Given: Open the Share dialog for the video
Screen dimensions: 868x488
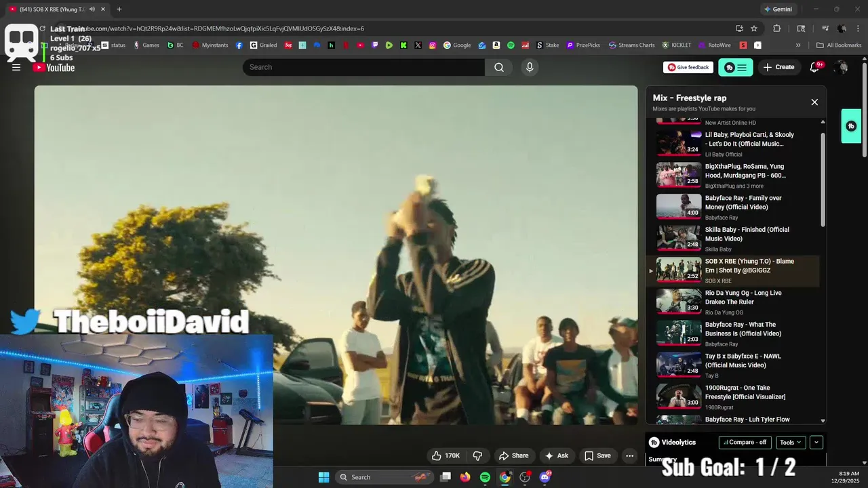Looking at the screenshot, I should click(x=513, y=455).
